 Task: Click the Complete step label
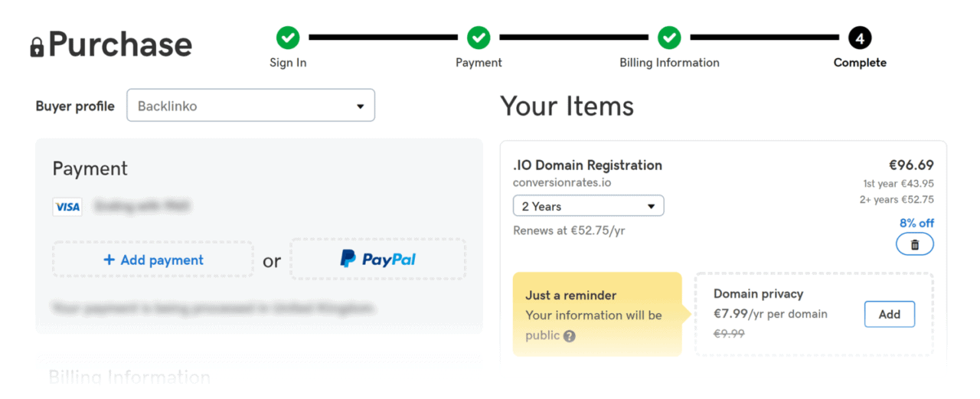click(x=860, y=63)
